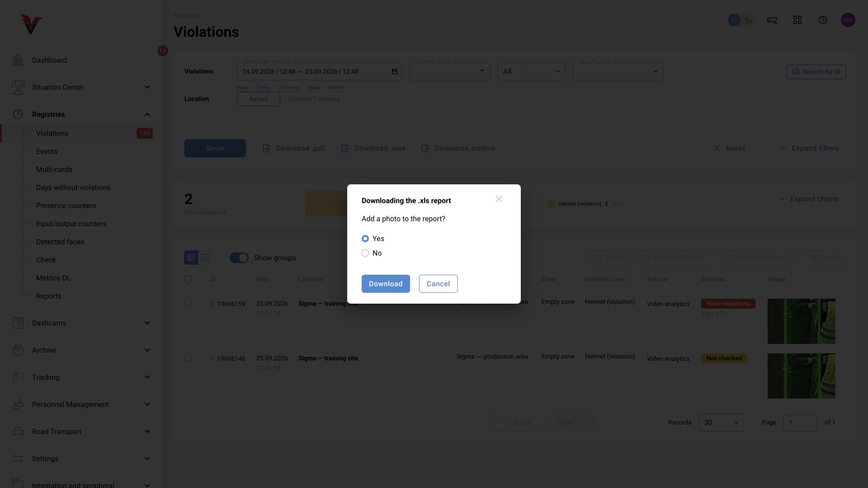The height and width of the screenshot is (488, 868).
Task: Check the row 19606146 checkbox
Action: (x=188, y=357)
